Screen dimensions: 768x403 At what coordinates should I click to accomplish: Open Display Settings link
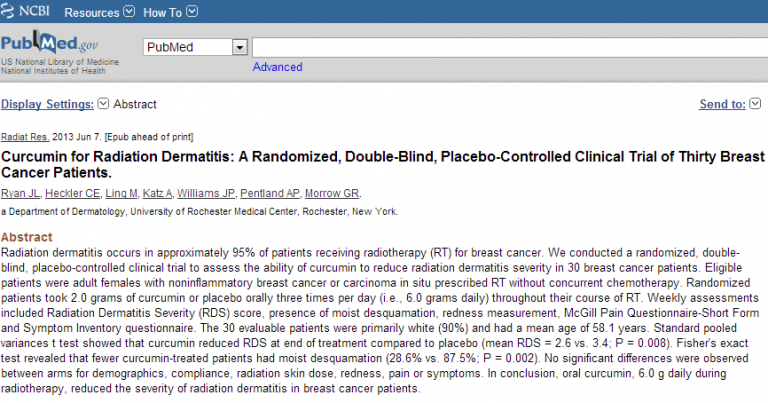[47, 104]
